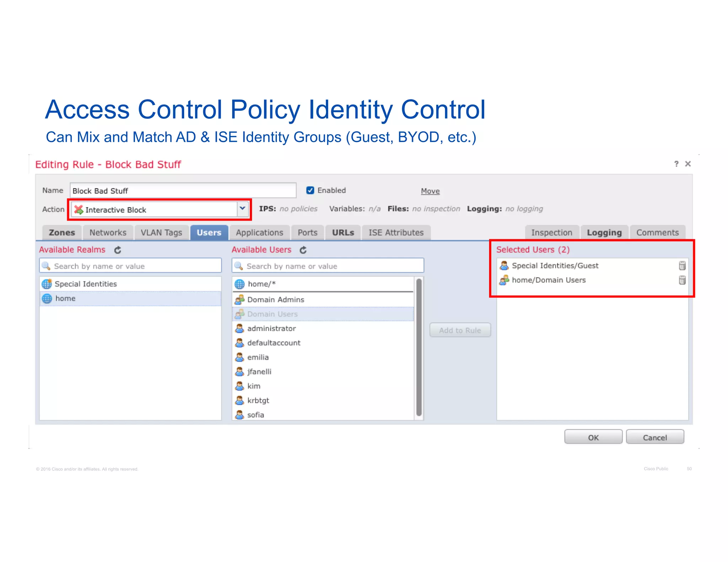Click the user icon beside krbtgt
Screen dimensions: 728x562
(240, 400)
